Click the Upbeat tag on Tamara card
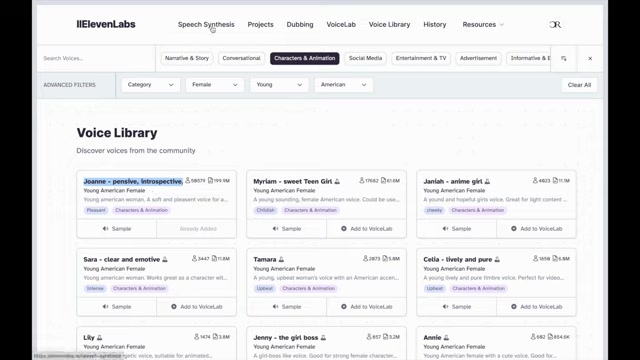 [x=264, y=288]
